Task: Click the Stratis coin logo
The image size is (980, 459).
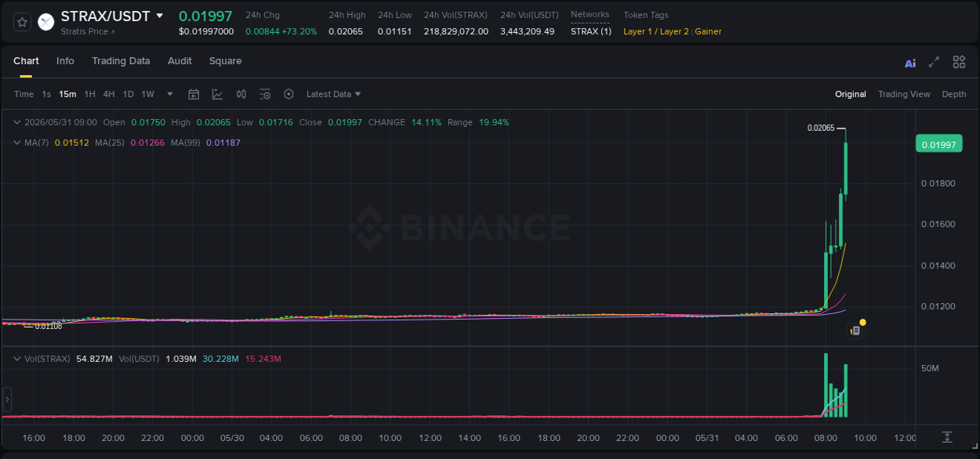Action: pyautogui.click(x=46, y=21)
